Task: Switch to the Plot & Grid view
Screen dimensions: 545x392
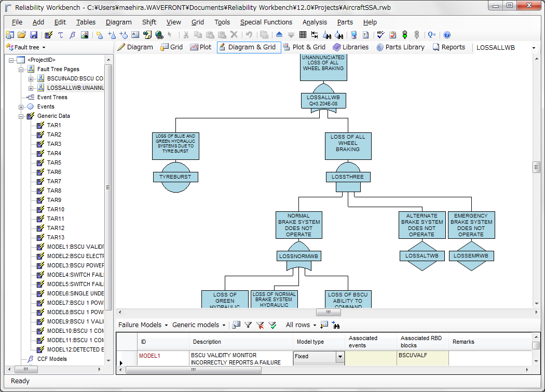Action: 304,47
